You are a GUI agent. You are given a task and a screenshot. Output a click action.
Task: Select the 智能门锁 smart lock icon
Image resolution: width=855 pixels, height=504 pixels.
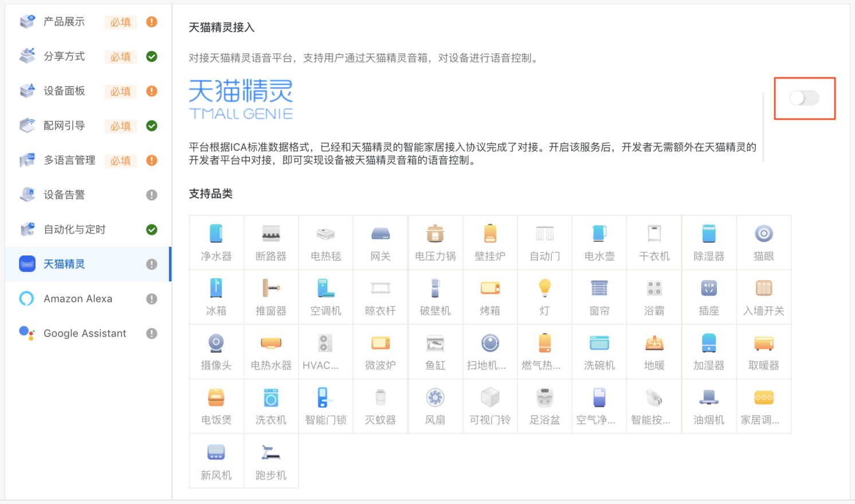pos(325,397)
